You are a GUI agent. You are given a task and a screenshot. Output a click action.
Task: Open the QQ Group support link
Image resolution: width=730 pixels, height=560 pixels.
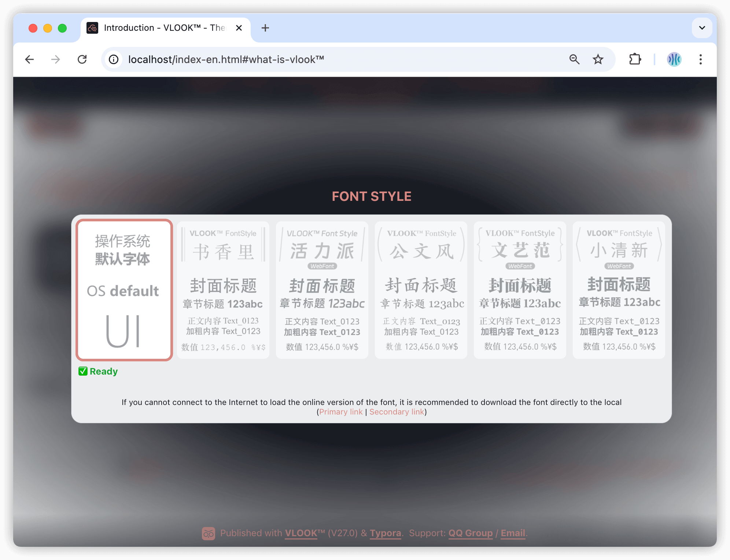[x=471, y=533]
